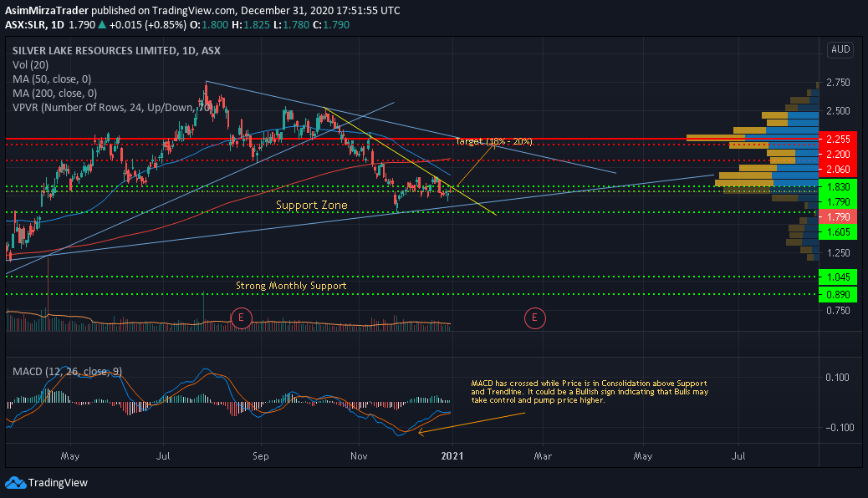The height and width of the screenshot is (498, 868).
Task: Select the MACD (12, 26, close, 9) legend
Action: tap(67, 371)
